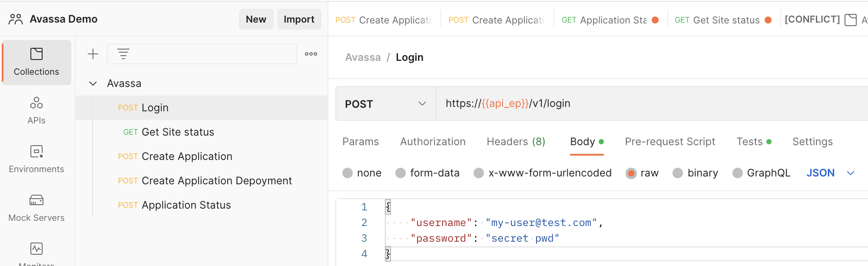This screenshot has width=868, height=266.
Task: Open the first POST Create Application tab
Action: pyautogui.click(x=384, y=20)
